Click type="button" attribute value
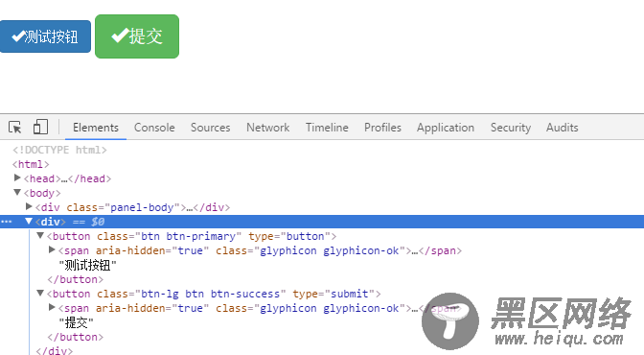644x355 pixels. [x=305, y=237]
